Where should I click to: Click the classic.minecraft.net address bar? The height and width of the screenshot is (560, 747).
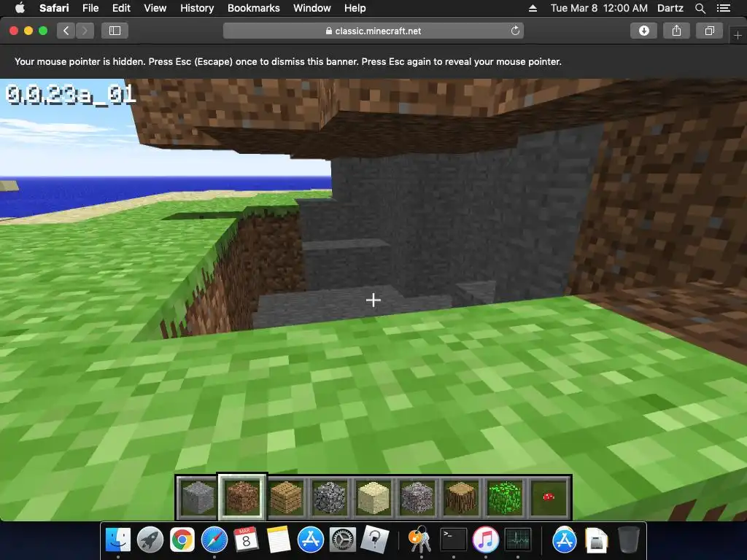click(x=373, y=31)
